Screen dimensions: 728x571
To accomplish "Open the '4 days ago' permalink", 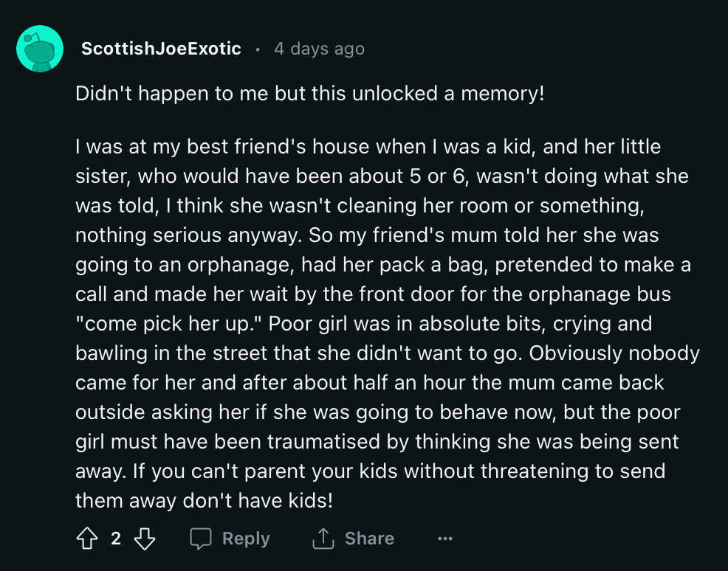I will [319, 49].
